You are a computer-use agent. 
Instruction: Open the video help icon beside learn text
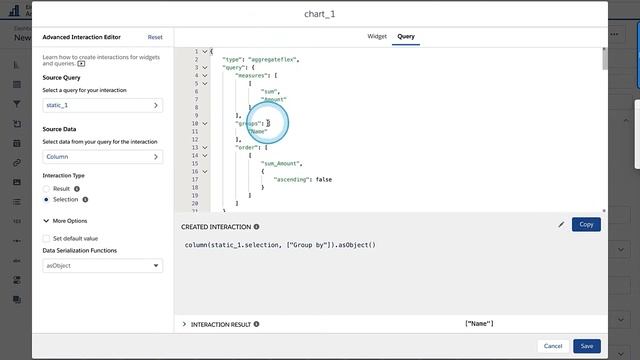point(81,64)
